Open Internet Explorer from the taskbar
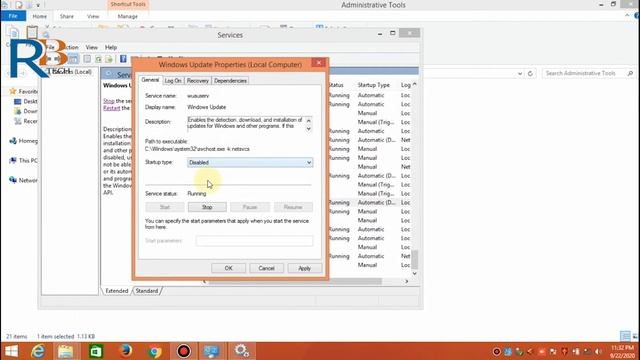 click(x=38, y=351)
